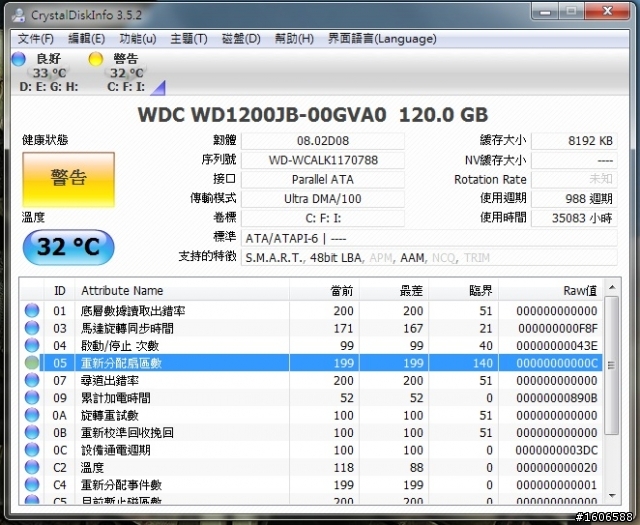The height and width of the screenshot is (525, 640).
Task: Open the 主題(T) menu
Action: coord(189,39)
